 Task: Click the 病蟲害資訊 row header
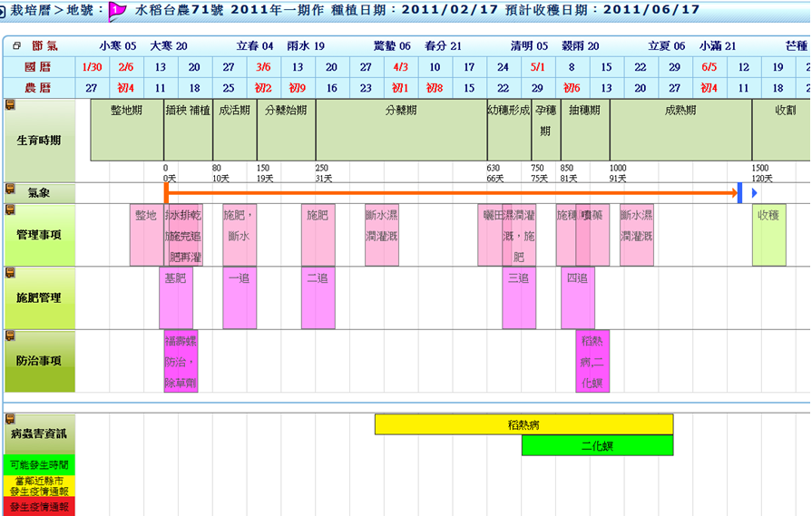(x=39, y=433)
